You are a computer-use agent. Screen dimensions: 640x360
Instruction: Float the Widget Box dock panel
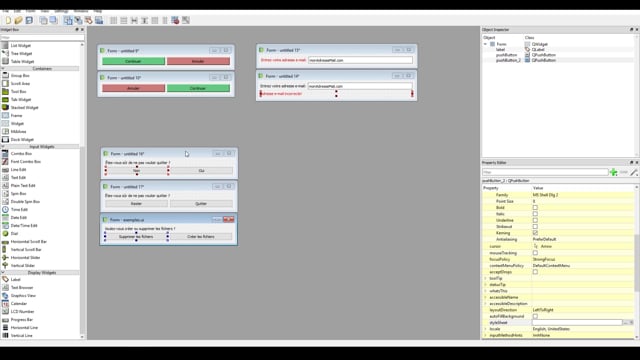77,29
